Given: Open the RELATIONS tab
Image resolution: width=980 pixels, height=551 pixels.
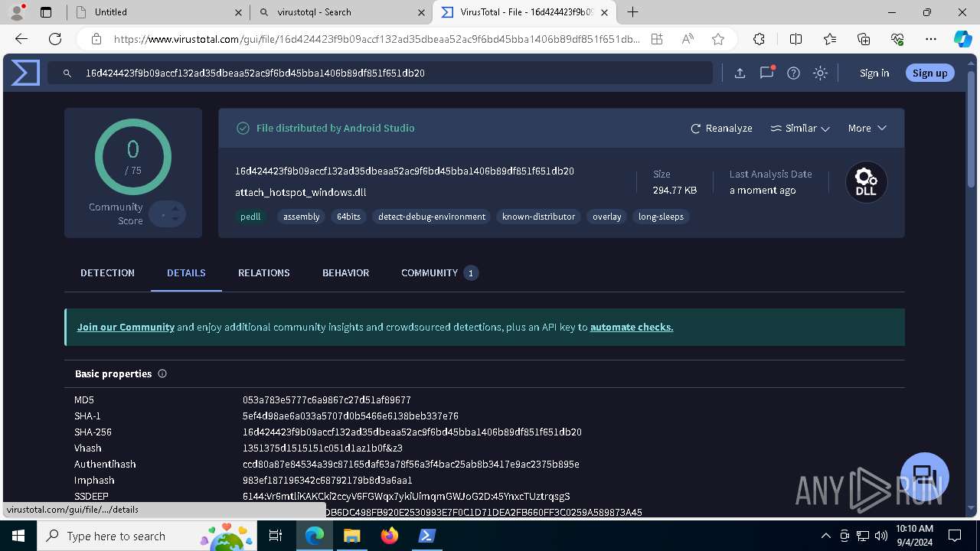Looking at the screenshot, I should pos(264,272).
